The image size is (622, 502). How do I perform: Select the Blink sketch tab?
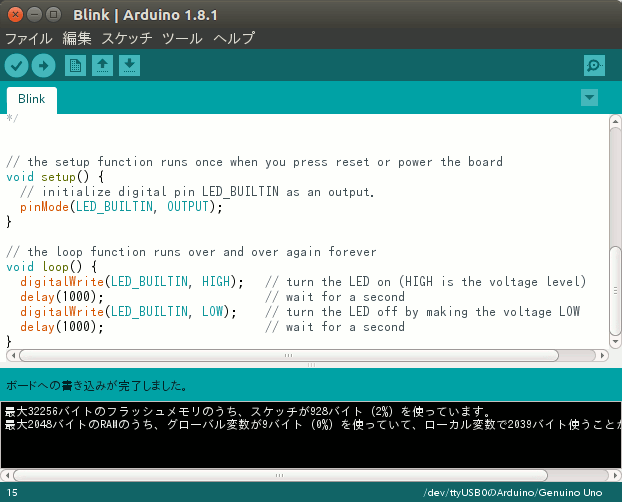pyautogui.click(x=32, y=99)
